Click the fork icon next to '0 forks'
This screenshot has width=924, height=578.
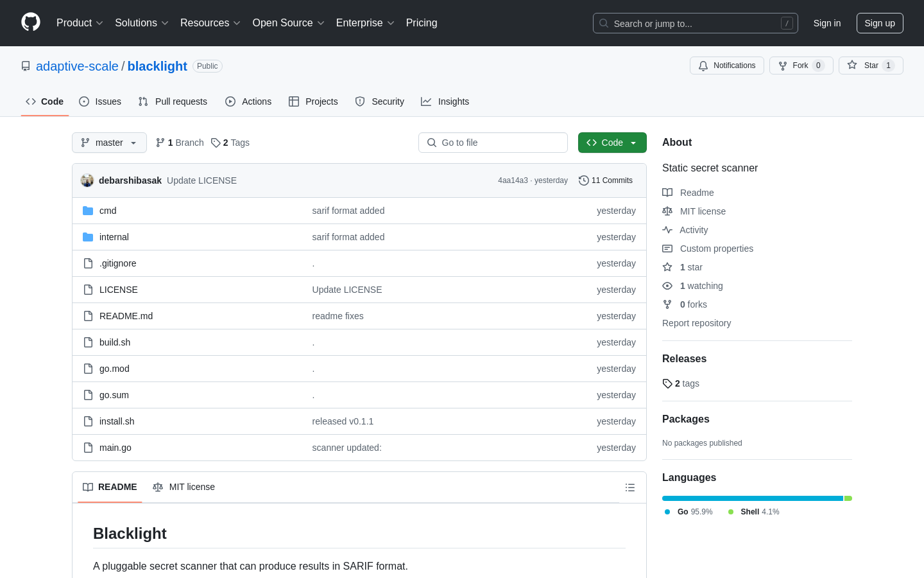click(x=667, y=304)
